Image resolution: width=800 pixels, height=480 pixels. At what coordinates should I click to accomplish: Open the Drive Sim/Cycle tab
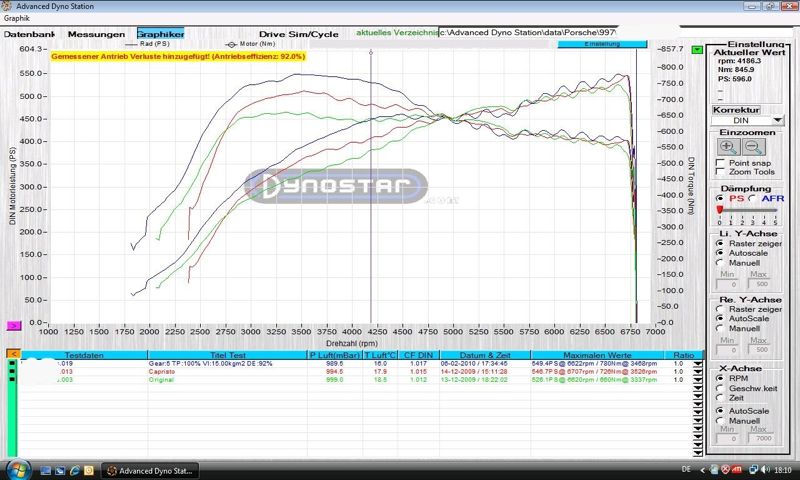pyautogui.click(x=298, y=34)
